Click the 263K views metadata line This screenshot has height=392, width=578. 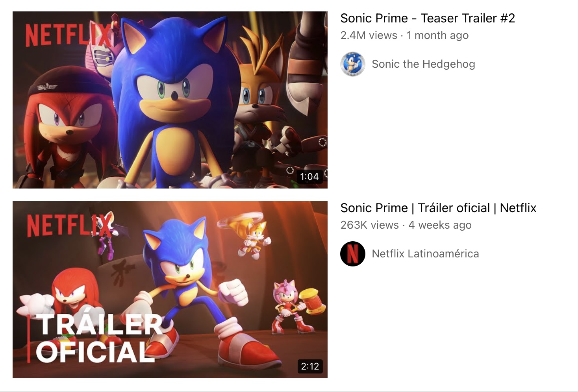click(x=406, y=225)
